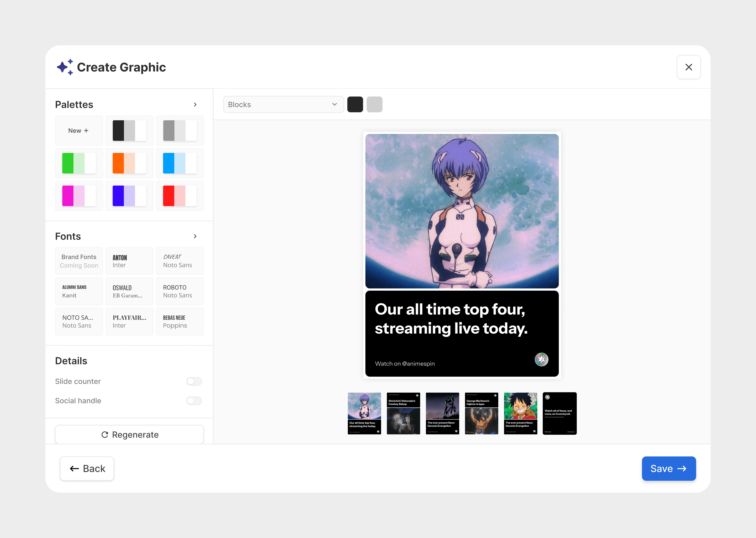Select the black and gray palette
756x538 pixels.
[x=129, y=130]
